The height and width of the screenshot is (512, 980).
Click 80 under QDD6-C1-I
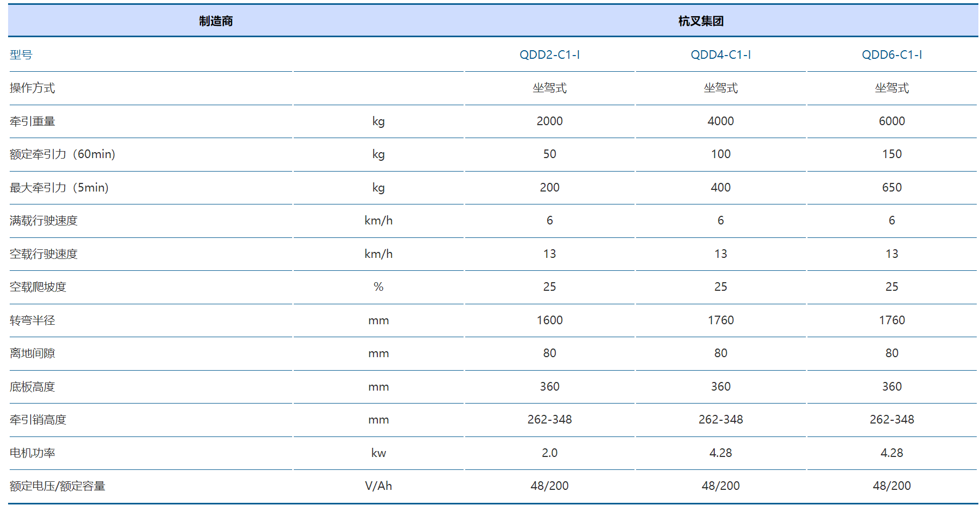pos(892,353)
